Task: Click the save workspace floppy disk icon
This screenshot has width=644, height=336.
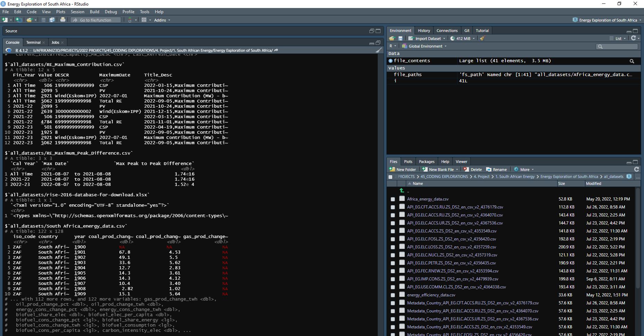Action: [x=400, y=39]
